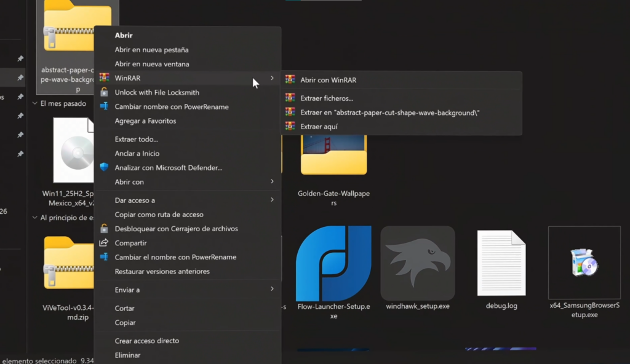Click the topmost pin icon in the sidebar
Image resolution: width=630 pixels, height=364 pixels.
(x=20, y=58)
